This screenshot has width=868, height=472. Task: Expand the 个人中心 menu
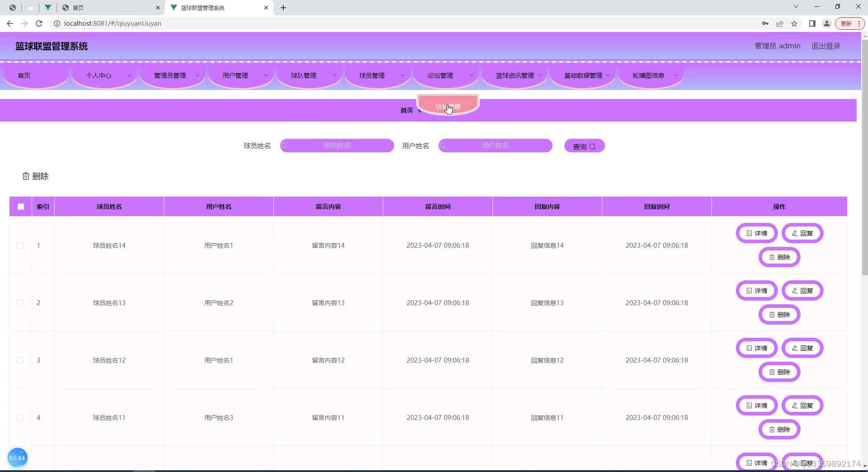[105, 76]
